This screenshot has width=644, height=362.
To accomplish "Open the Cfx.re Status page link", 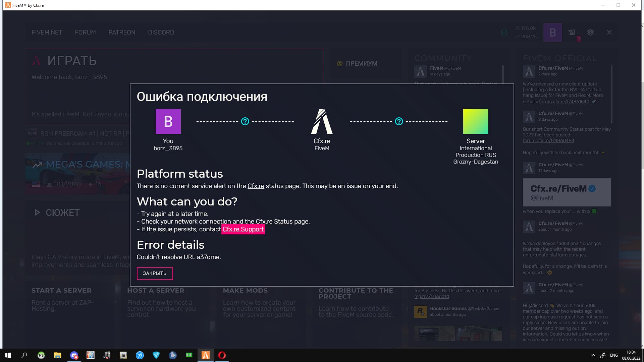I will point(274,222).
